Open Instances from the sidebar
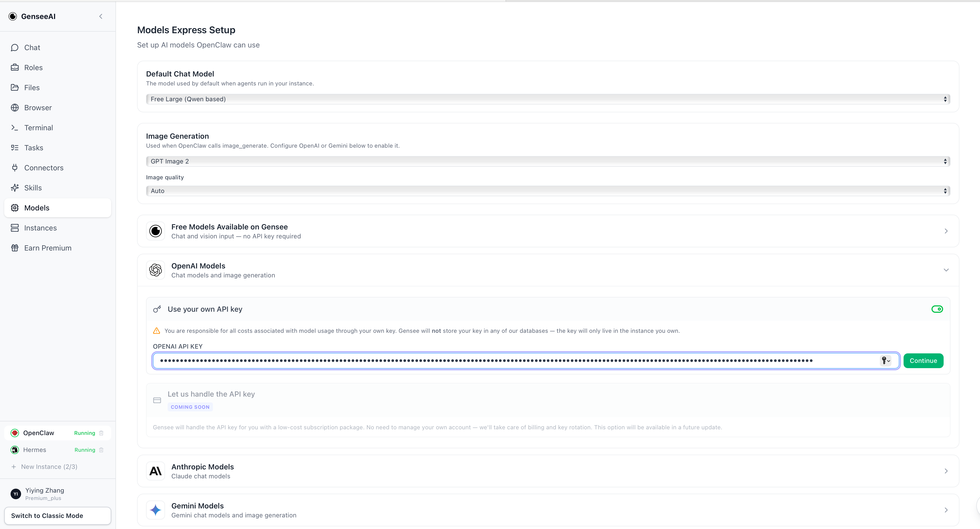Image resolution: width=980 pixels, height=529 pixels. tap(57, 228)
